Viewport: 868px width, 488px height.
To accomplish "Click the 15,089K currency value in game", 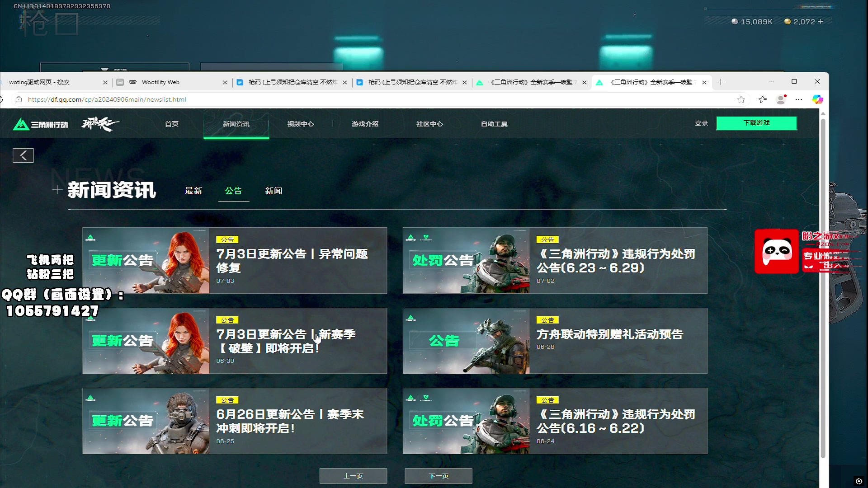I will 756,22.
